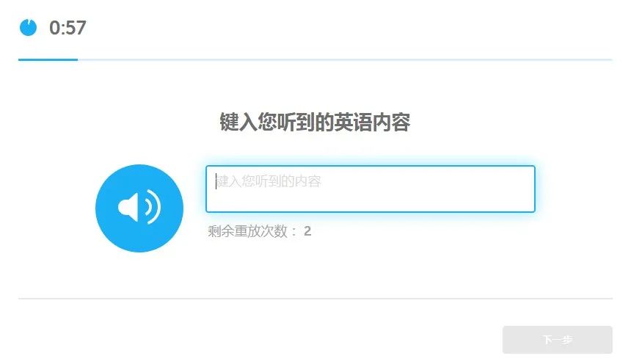Click the glowing blue border of the text box

(x=371, y=166)
